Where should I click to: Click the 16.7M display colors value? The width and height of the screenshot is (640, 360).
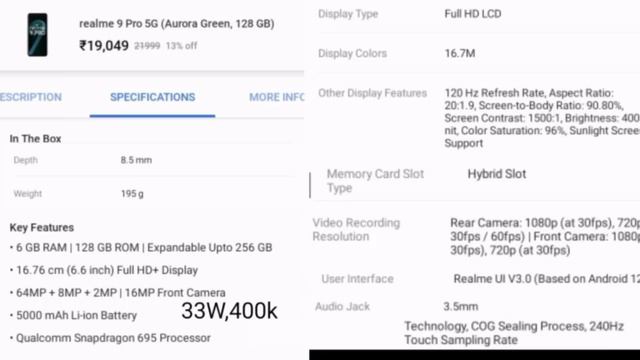tap(460, 53)
